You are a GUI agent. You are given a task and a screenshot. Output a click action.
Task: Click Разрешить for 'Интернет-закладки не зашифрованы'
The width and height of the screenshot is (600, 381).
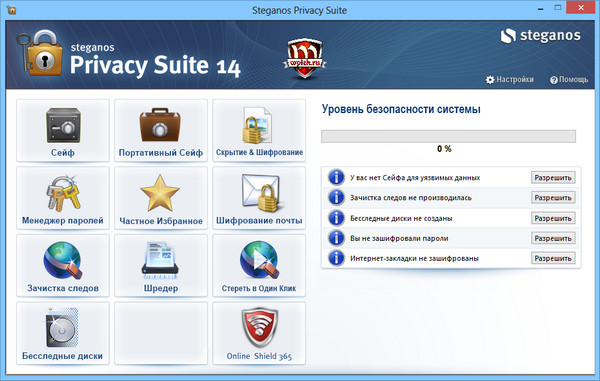pyautogui.click(x=553, y=258)
